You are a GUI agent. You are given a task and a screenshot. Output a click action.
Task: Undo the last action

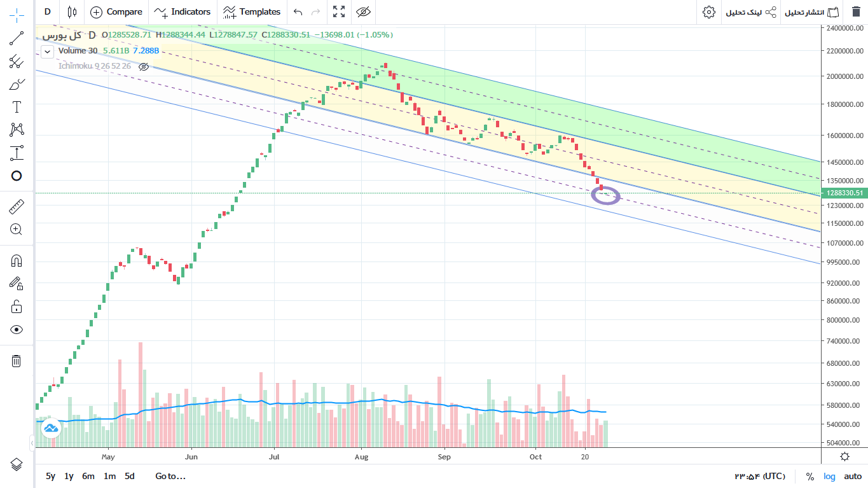[x=298, y=11]
